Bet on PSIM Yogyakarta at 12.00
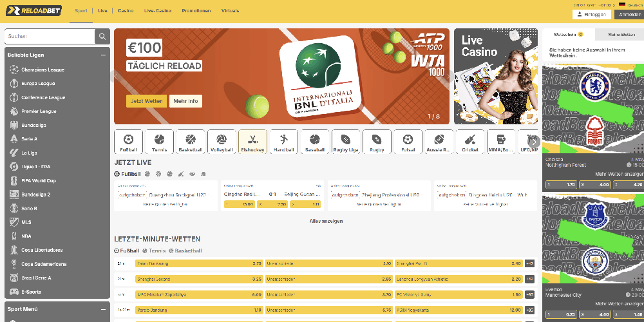644x322 pixels. (459, 310)
